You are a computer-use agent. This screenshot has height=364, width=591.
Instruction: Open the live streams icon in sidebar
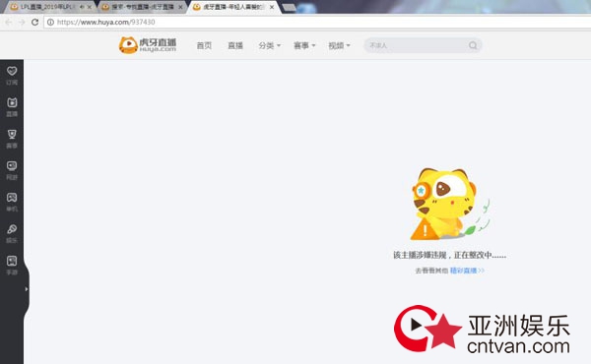coord(12,106)
